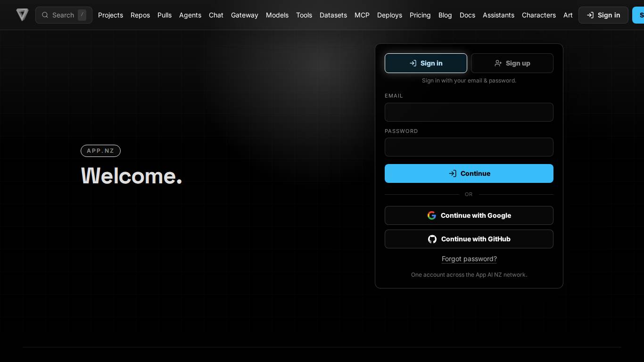Continue with GitHub sign-in
The image size is (644, 362).
click(x=469, y=239)
